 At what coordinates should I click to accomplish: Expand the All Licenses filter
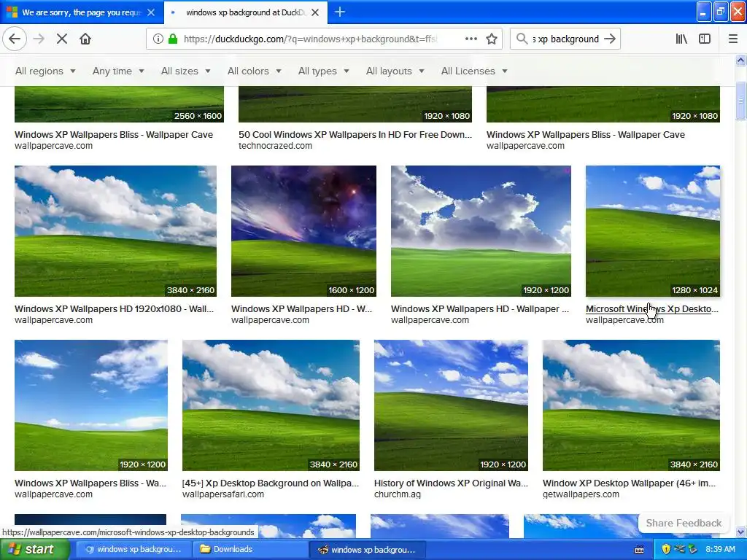pos(474,71)
